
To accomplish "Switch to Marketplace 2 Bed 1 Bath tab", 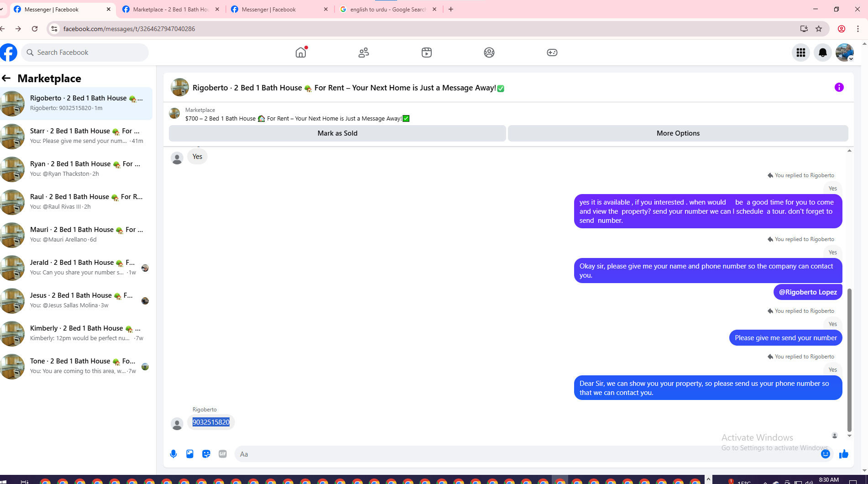I will pyautogui.click(x=171, y=9).
